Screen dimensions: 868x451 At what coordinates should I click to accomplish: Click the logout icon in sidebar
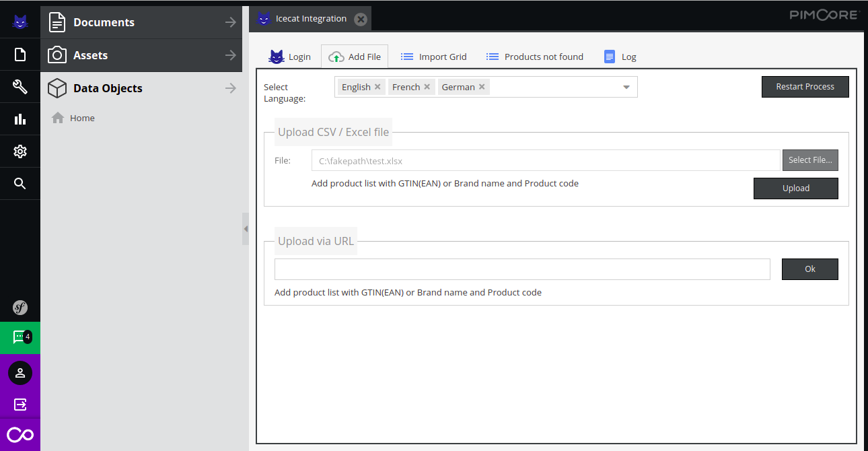click(20, 405)
